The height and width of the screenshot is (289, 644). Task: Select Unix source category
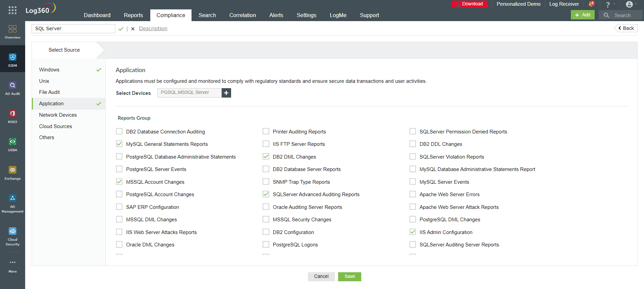(x=69, y=81)
